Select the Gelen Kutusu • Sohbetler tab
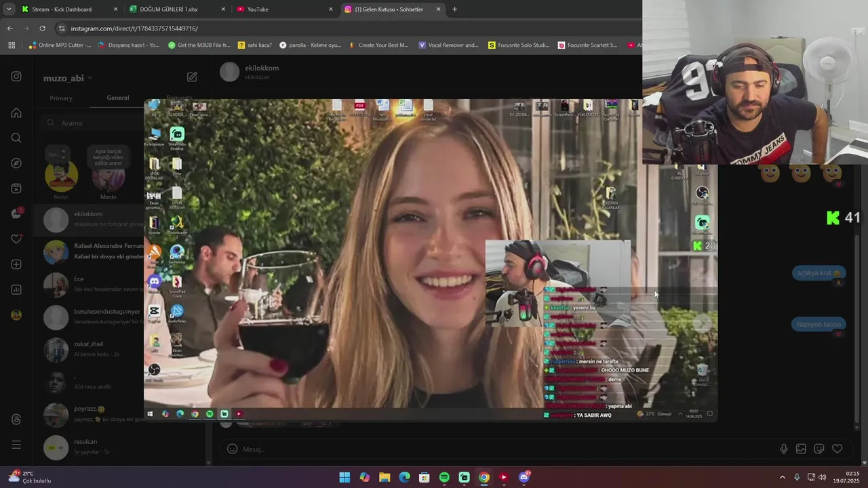The width and height of the screenshot is (868, 488). click(x=392, y=9)
